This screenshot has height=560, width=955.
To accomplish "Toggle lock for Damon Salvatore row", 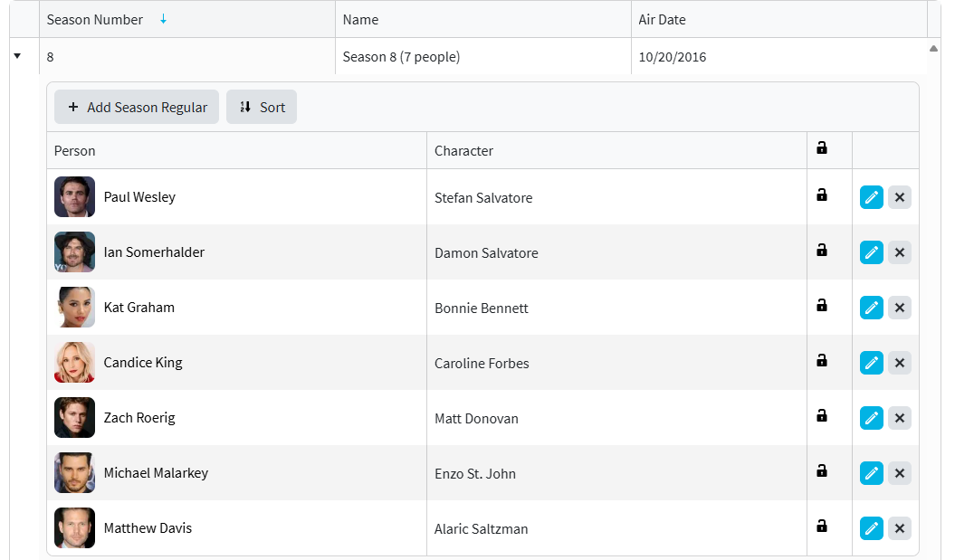I will point(822,250).
